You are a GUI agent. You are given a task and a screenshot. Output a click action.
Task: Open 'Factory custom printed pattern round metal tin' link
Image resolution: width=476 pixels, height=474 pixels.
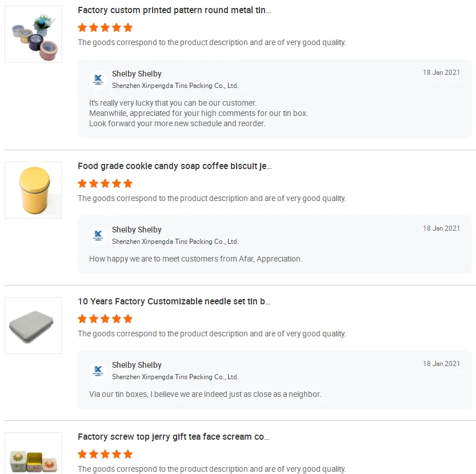(x=174, y=10)
